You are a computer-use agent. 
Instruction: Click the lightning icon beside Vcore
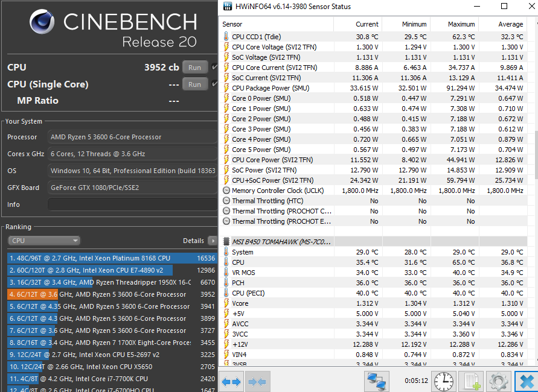tap(226, 303)
